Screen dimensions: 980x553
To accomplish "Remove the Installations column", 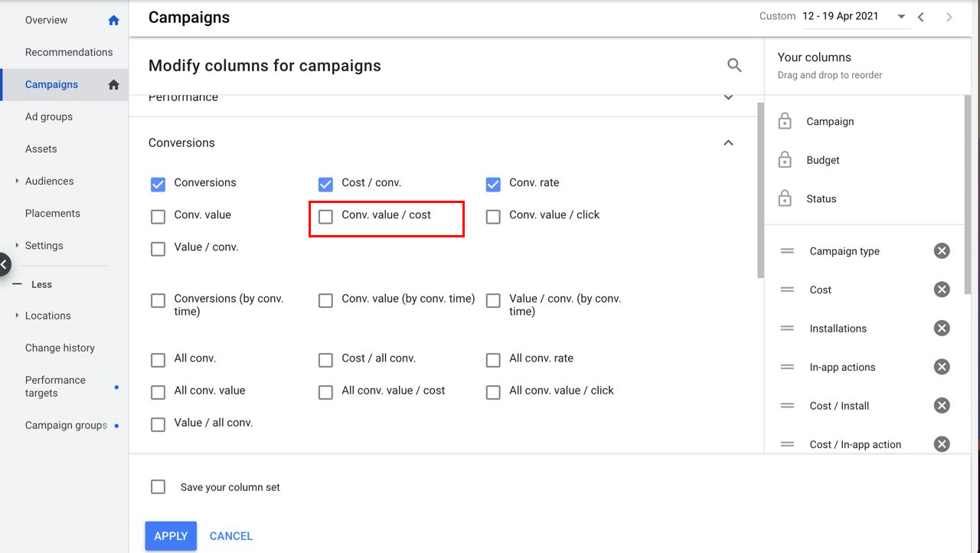I will click(x=942, y=329).
